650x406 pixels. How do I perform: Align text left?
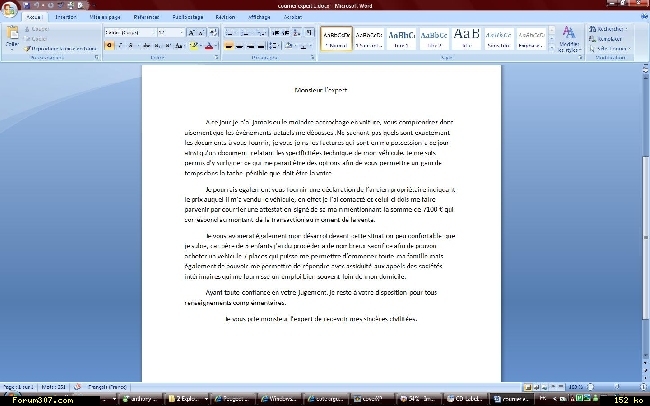pos(229,46)
